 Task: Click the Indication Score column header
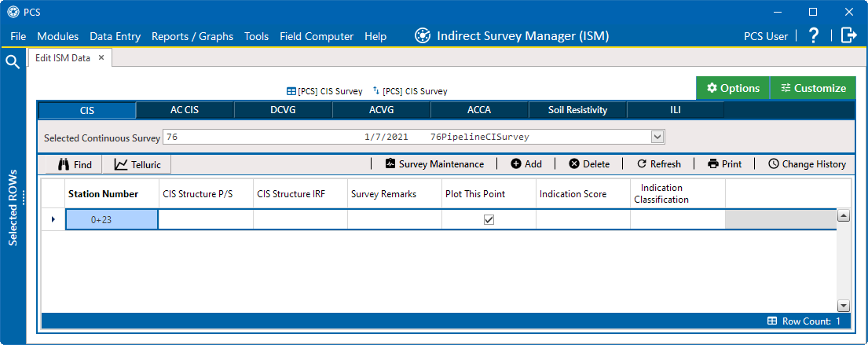582,194
